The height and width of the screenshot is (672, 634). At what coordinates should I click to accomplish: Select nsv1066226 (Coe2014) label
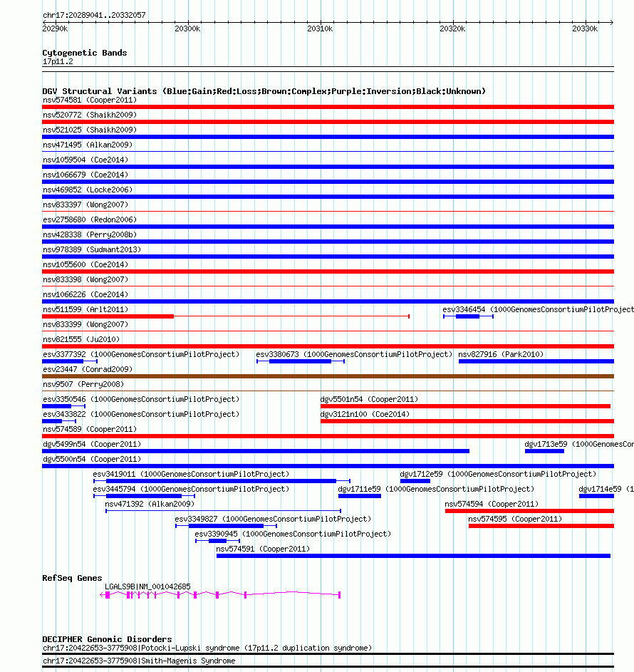point(85,294)
